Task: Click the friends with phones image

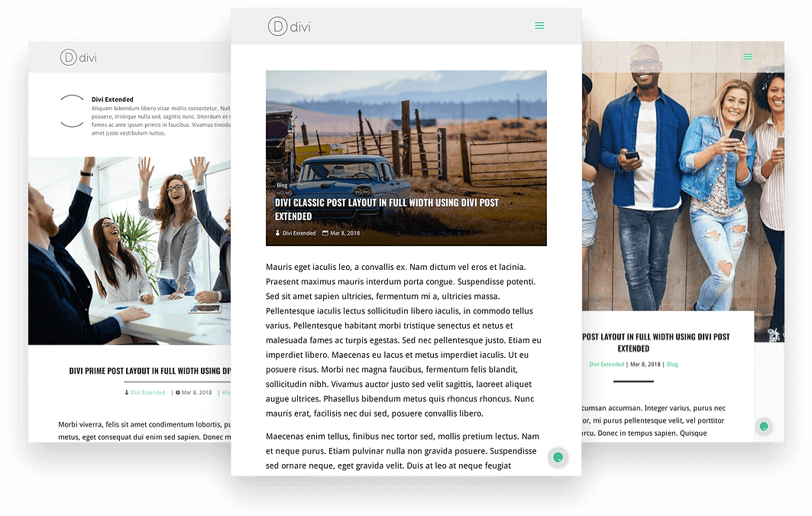Action: 683,192
